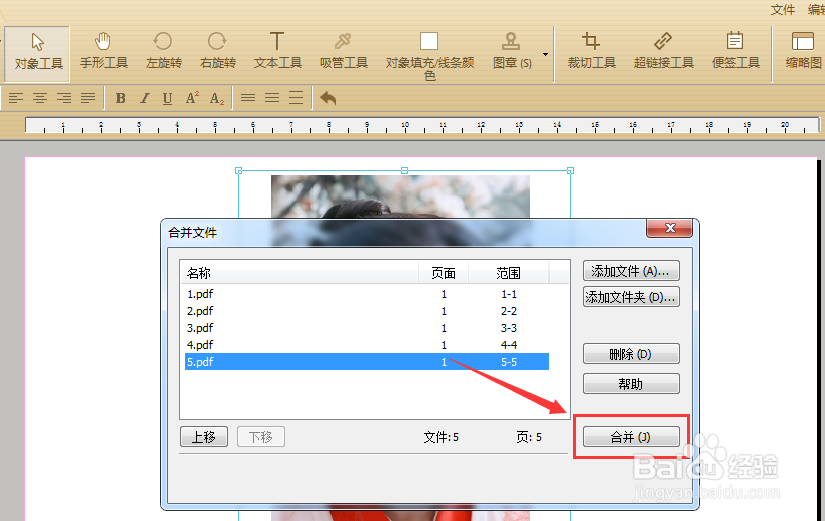Toggle underline formatting
The image size is (825, 521).
click(x=167, y=98)
